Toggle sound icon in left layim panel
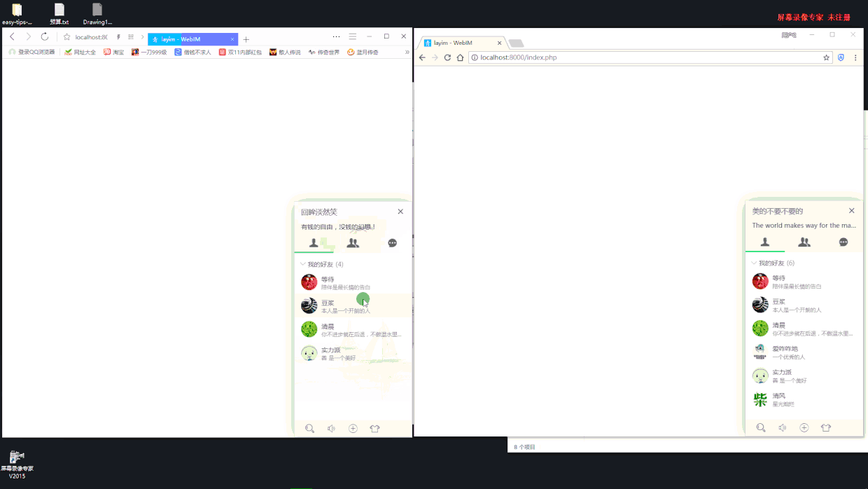The image size is (868, 489). point(331,429)
